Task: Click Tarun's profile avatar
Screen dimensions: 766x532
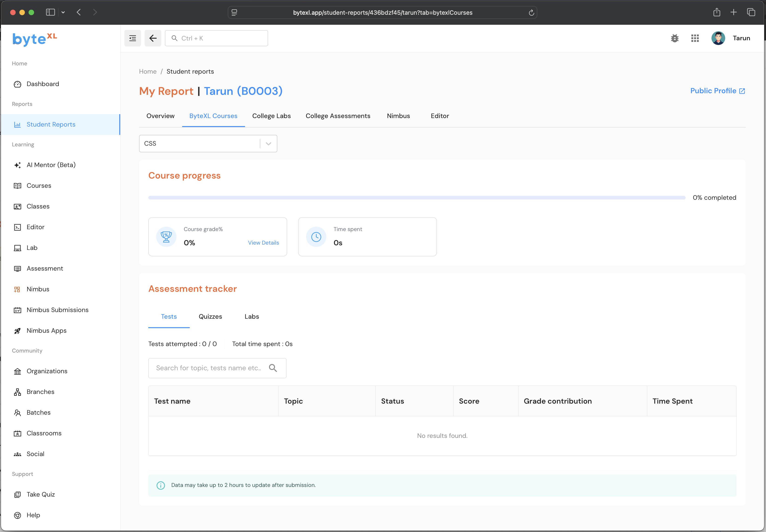Action: point(718,38)
